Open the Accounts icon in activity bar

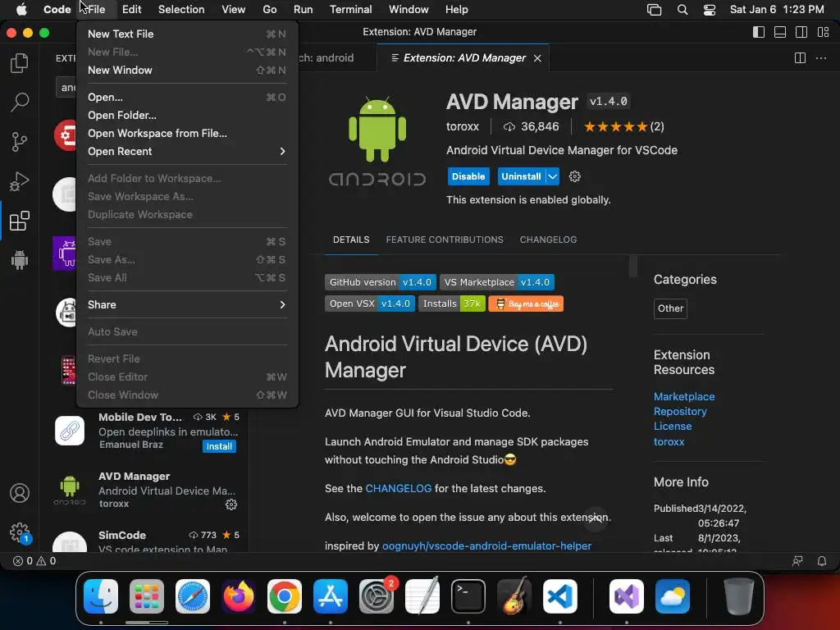tap(20, 493)
